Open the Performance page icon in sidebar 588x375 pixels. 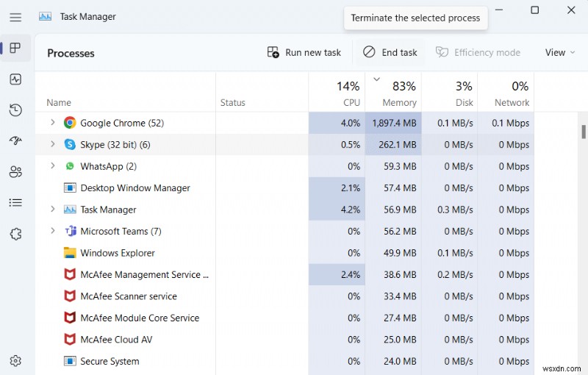pyautogui.click(x=15, y=79)
